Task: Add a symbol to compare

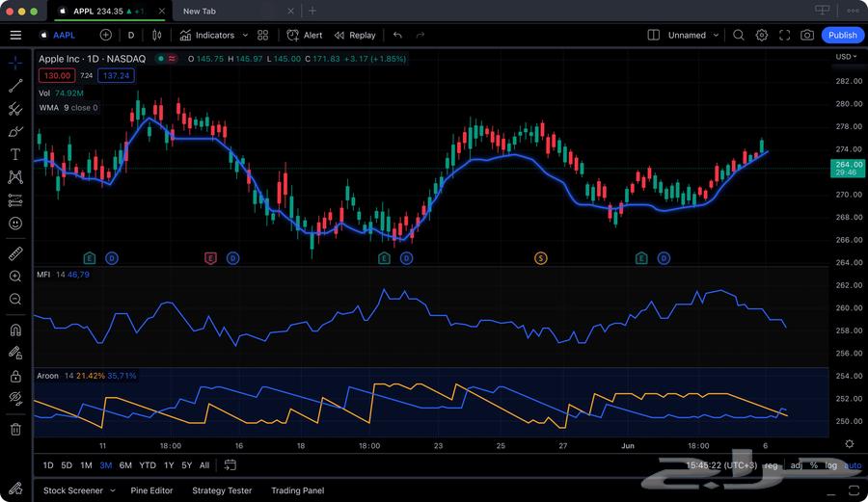Action: [106, 35]
